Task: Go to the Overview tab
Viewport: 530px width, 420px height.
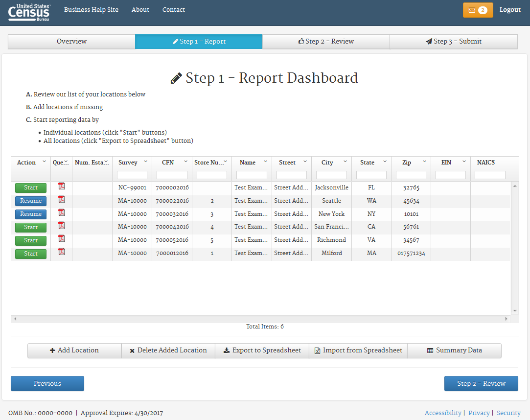Action: (x=71, y=42)
